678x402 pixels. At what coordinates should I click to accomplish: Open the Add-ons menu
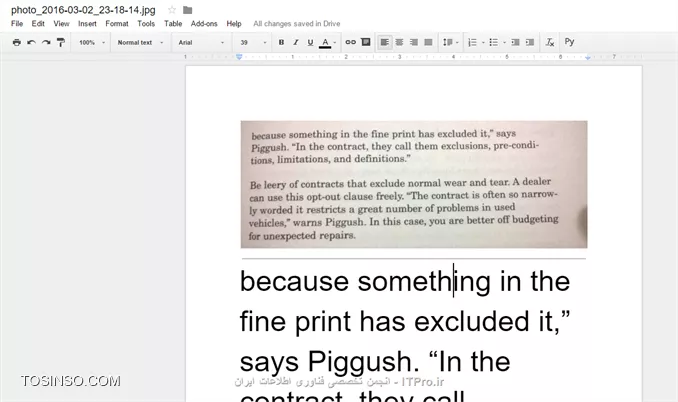tap(204, 24)
